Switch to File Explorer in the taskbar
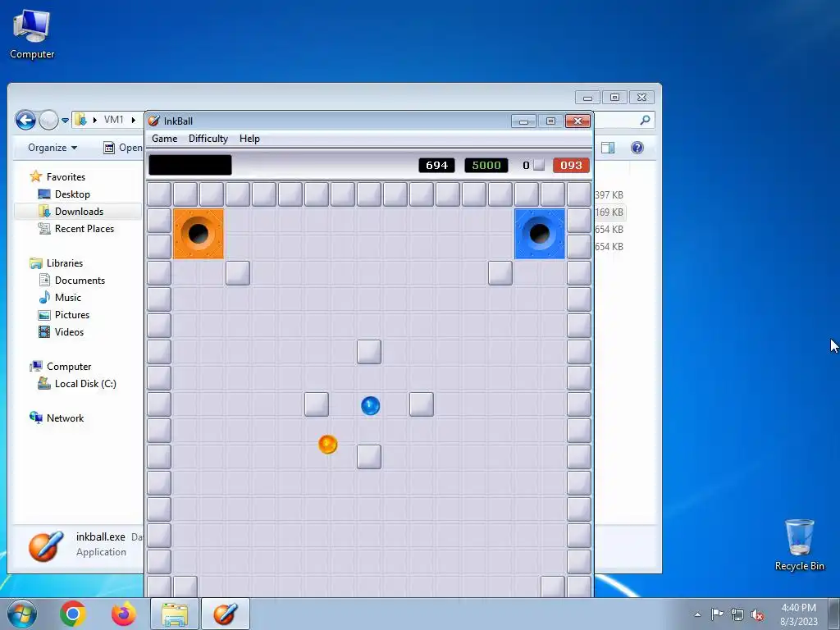Screen dimensions: 840x630 (x=175, y=614)
